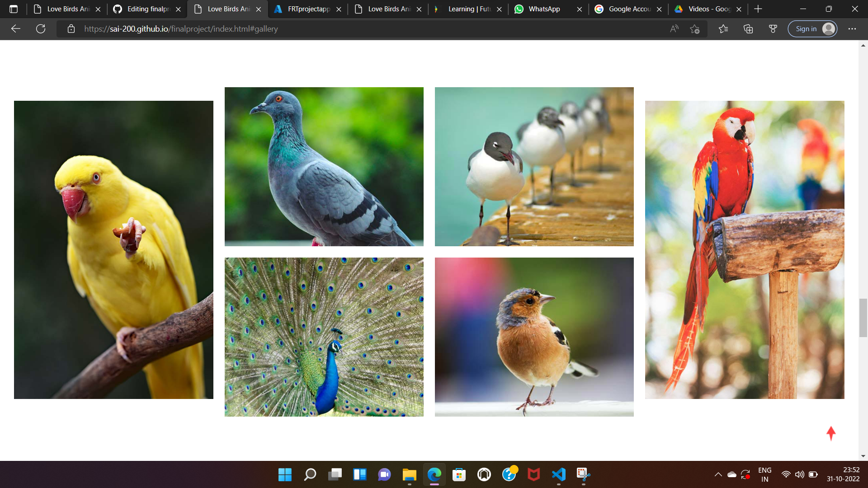Viewport: 868px width, 488px height.
Task: View site information via the lock icon
Action: (71, 28)
